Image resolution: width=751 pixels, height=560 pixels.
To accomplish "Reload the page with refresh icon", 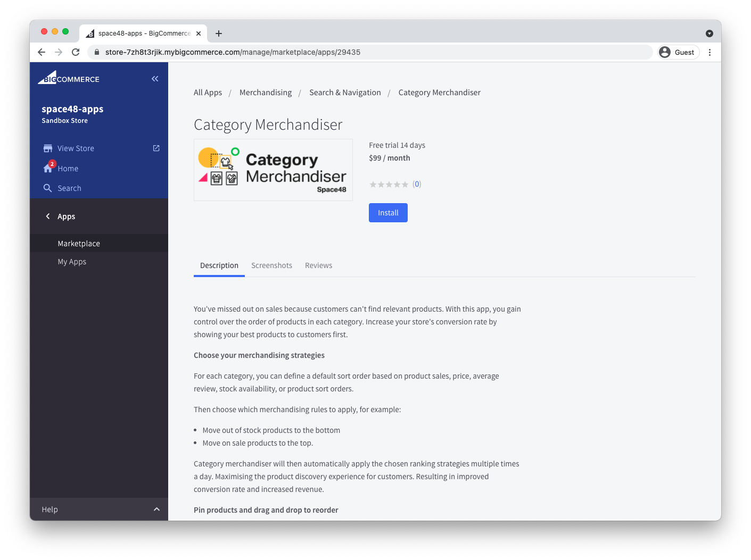I will pyautogui.click(x=76, y=52).
